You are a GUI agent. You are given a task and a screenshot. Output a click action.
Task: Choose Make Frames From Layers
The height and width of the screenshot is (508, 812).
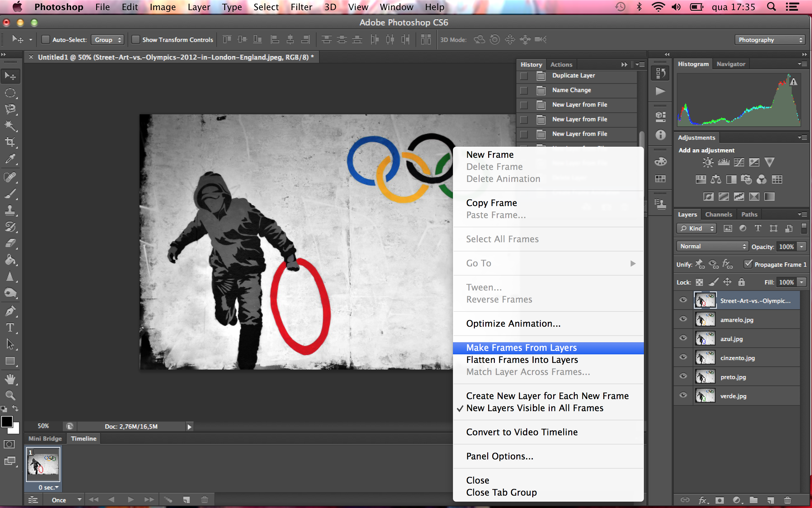[548, 348]
